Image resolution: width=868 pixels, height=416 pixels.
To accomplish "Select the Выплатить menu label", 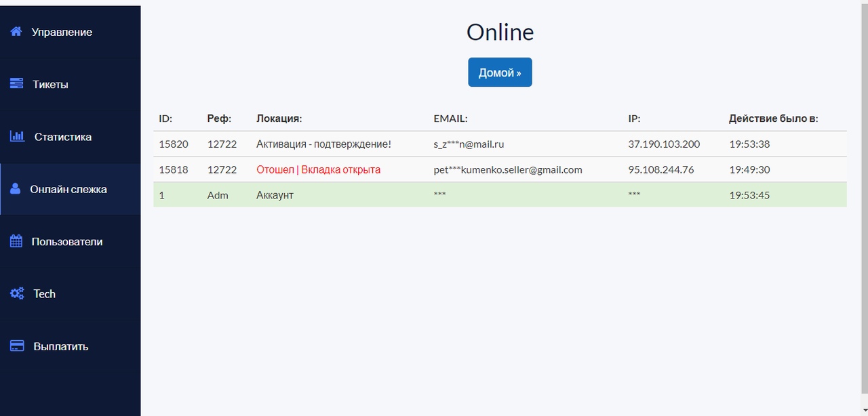I will tap(61, 346).
